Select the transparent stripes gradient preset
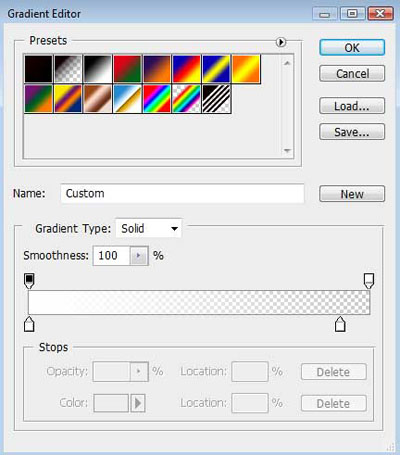Viewport: 400px width, 455px height. point(217,99)
